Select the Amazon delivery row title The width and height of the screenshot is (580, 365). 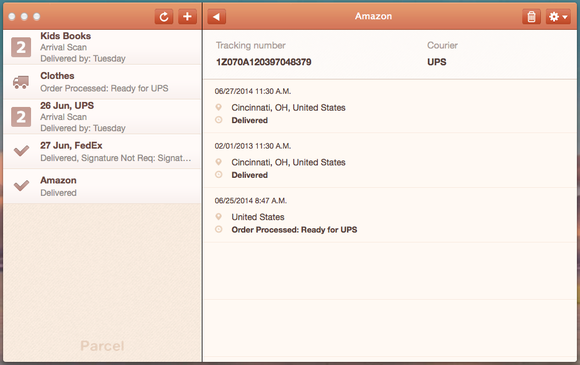click(58, 180)
